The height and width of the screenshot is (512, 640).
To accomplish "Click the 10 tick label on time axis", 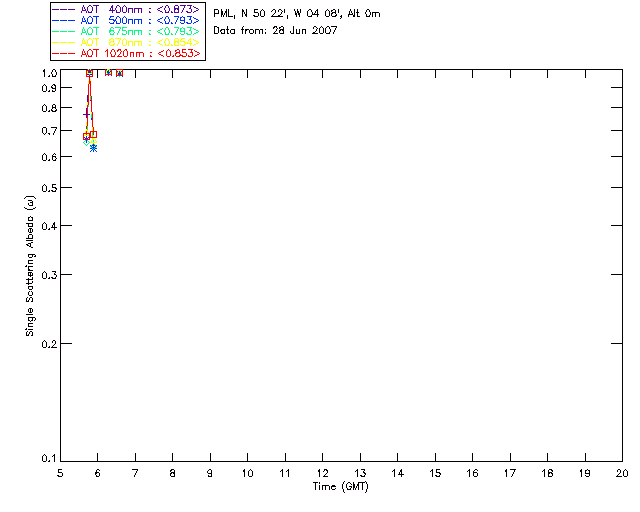I will (x=247, y=472).
